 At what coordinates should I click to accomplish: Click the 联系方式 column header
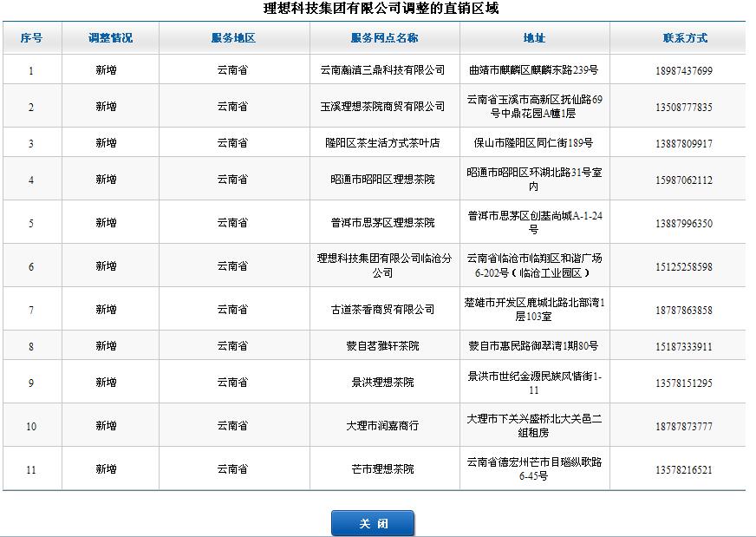pyautogui.click(x=684, y=38)
